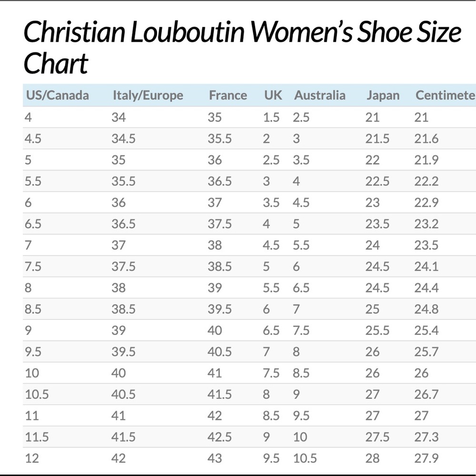Select Centimeters value 21.6
The height and width of the screenshot is (476, 476).
426,139
